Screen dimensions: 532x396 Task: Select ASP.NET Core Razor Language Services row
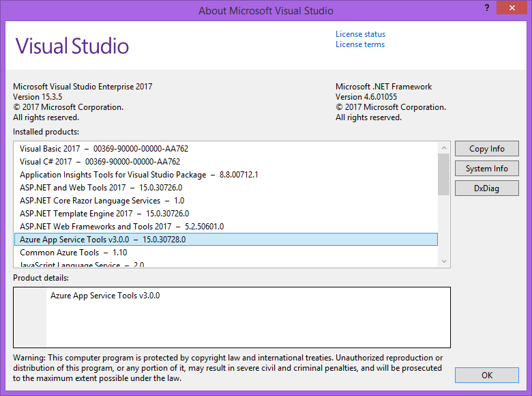click(x=226, y=200)
